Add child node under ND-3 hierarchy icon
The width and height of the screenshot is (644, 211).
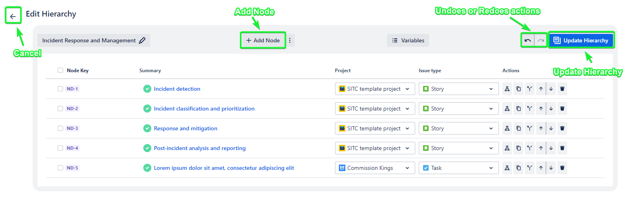pos(507,128)
